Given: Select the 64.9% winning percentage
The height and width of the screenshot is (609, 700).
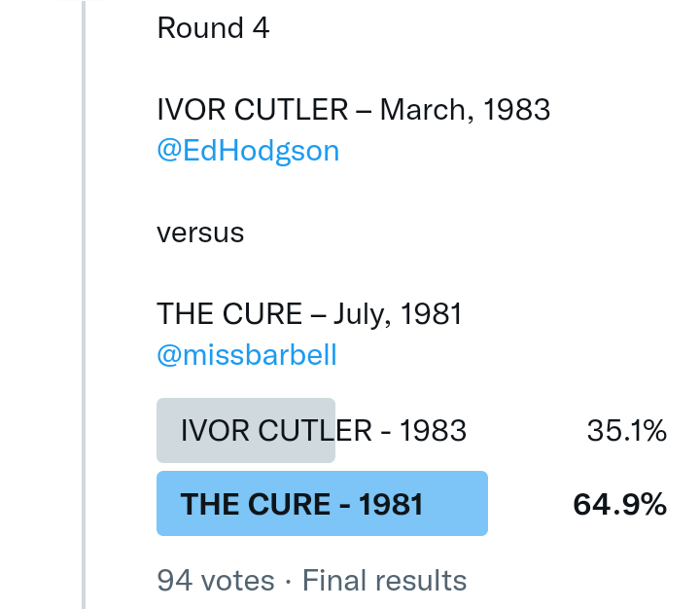Looking at the screenshot, I should tap(619, 504).
